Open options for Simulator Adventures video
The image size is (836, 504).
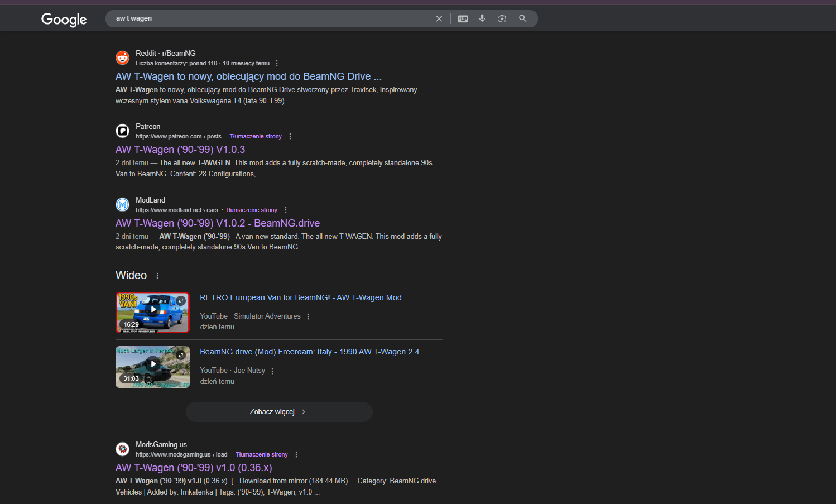coord(308,316)
